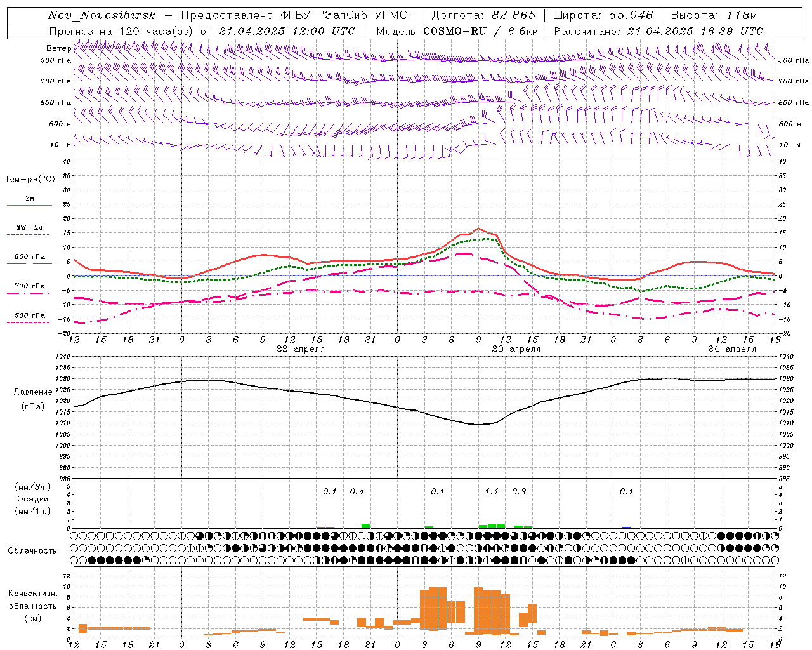This screenshot has height=650, width=812.
Task: Click the "(гПа)" unit under Давление
Action: click(33, 407)
